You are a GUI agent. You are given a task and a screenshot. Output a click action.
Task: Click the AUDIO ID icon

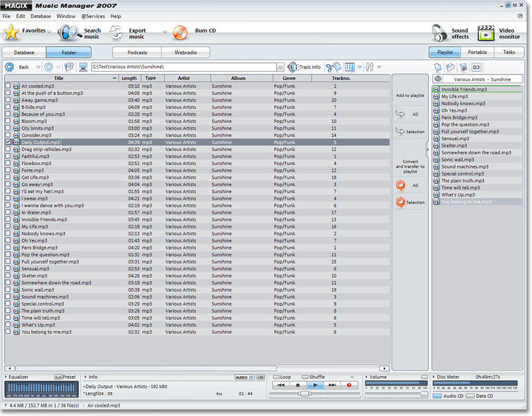coord(244,377)
